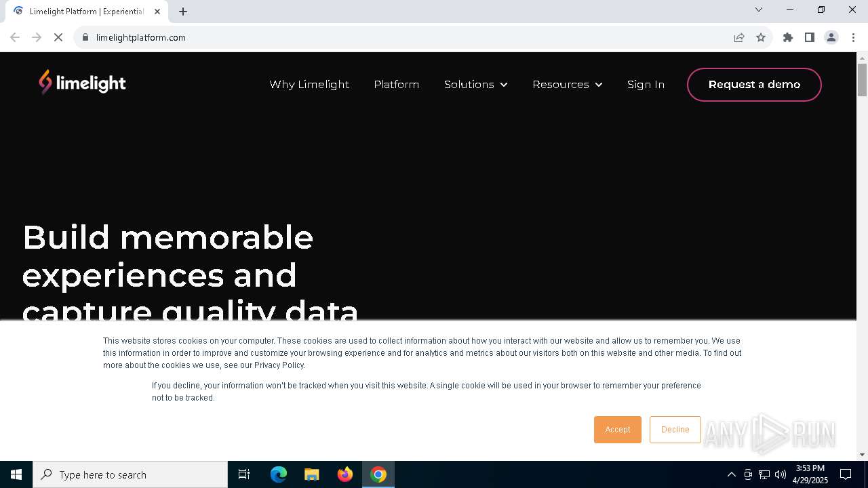Go back to previous page

point(15,37)
